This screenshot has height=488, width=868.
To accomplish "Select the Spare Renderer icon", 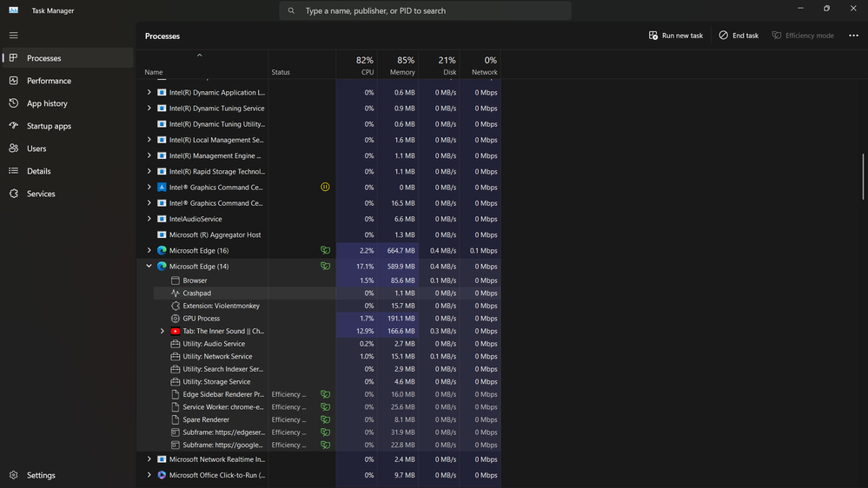I will point(175,420).
